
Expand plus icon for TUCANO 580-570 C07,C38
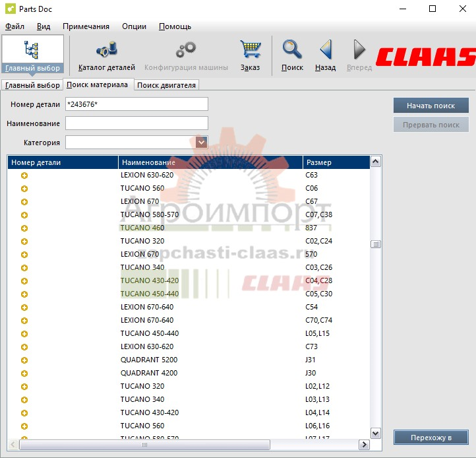[x=24, y=215]
